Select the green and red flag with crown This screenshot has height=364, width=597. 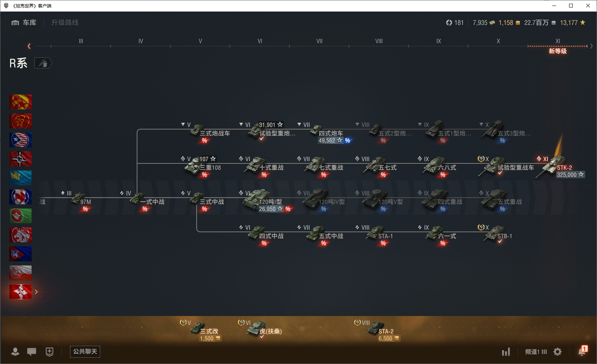coord(20,216)
